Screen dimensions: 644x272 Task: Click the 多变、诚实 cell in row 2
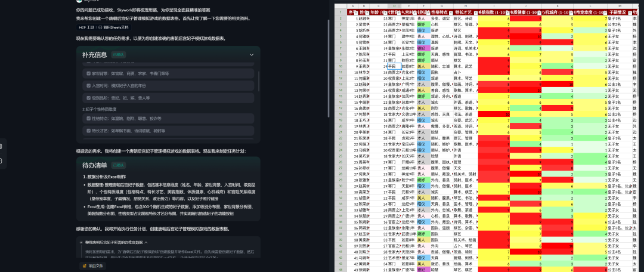pos(441,18)
